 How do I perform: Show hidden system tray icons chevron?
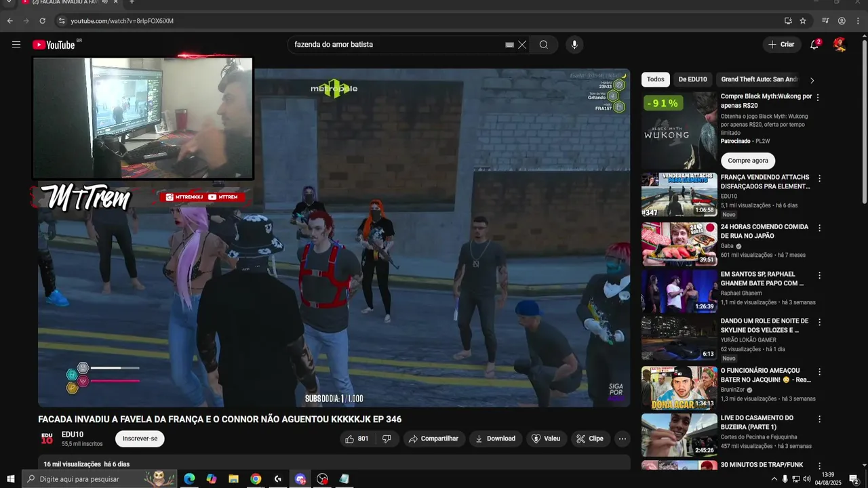click(x=774, y=479)
